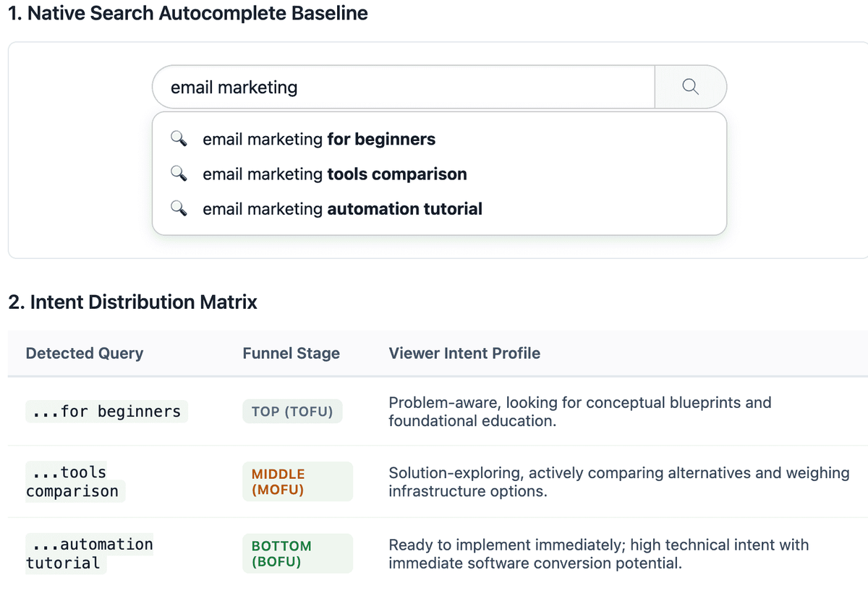Click magnifier icon beside 'tools comparison' suggestion
This screenshot has height=591, width=868.
pyautogui.click(x=179, y=174)
